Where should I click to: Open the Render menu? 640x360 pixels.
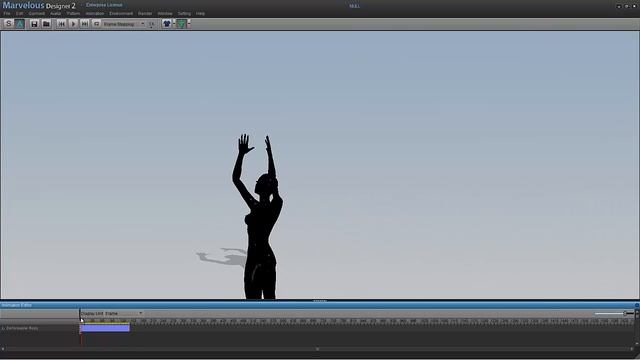[x=145, y=13]
